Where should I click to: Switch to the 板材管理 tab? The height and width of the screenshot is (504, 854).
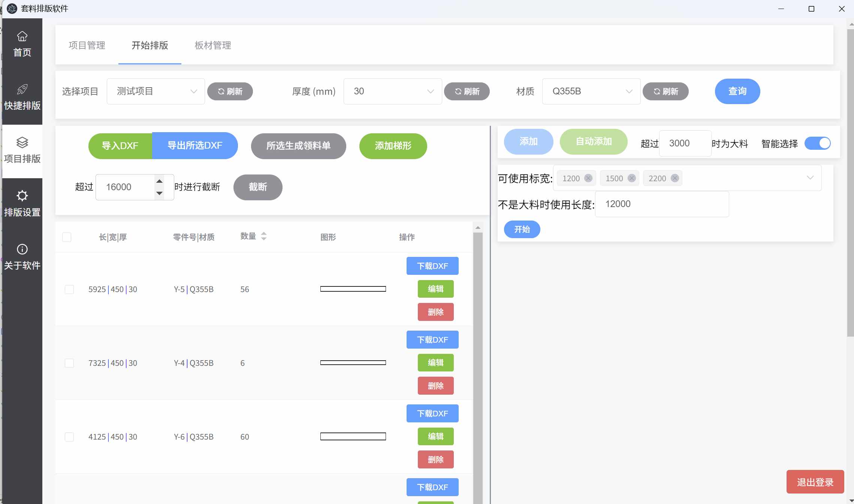point(212,45)
